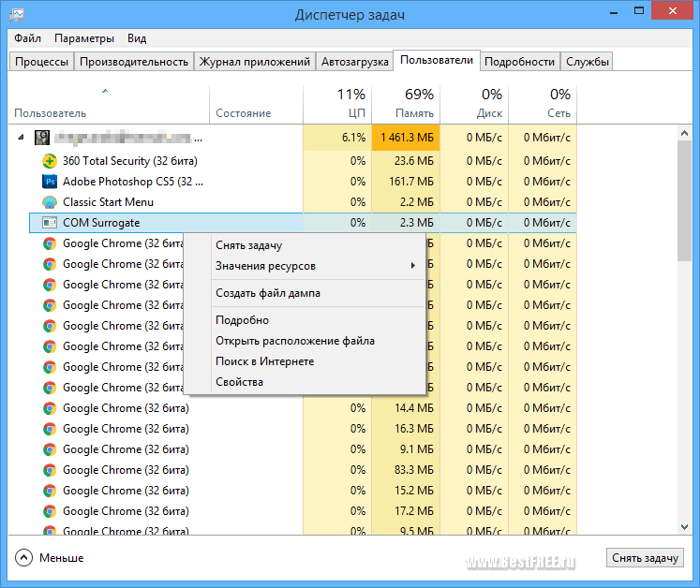The image size is (700, 588).
Task: Switch to the Производительность tab
Action: (x=134, y=62)
